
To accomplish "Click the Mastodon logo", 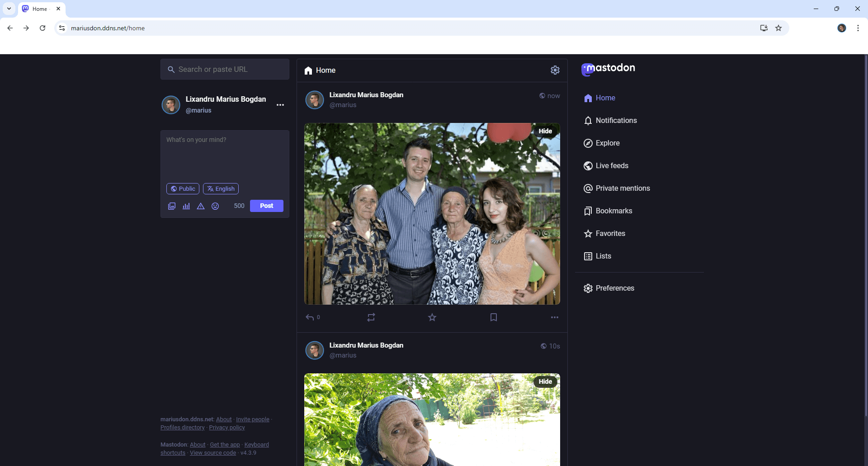I will click(x=608, y=69).
